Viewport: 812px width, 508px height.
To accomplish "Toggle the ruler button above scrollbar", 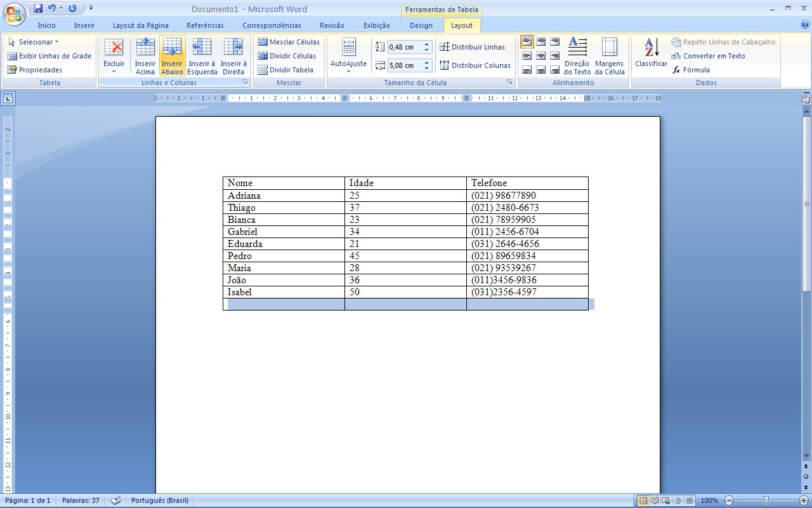I will click(x=806, y=100).
